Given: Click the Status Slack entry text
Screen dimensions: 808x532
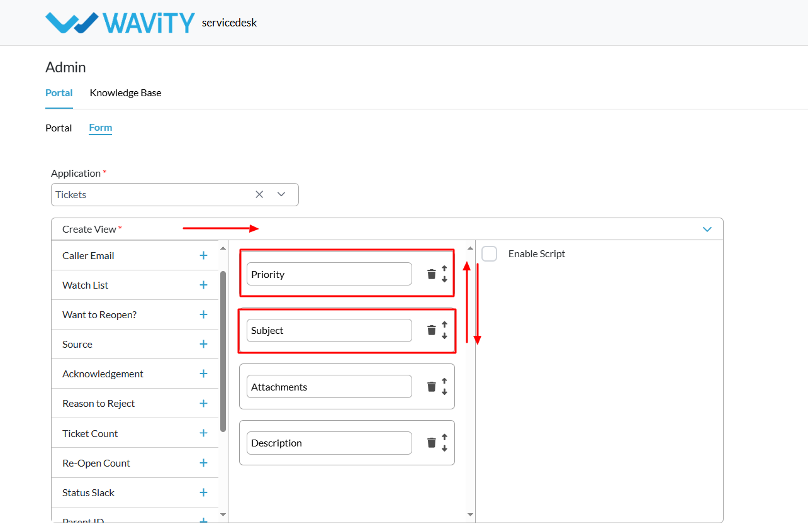Looking at the screenshot, I should pos(88,492).
